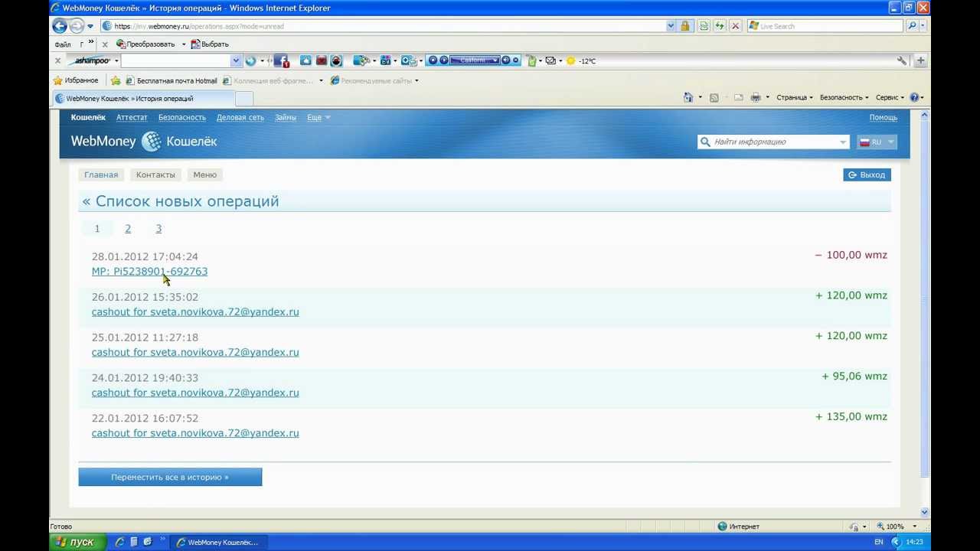Expand the Рекомендуемые сайты dropdown
This screenshot has height=551, width=980.
pyautogui.click(x=416, y=80)
